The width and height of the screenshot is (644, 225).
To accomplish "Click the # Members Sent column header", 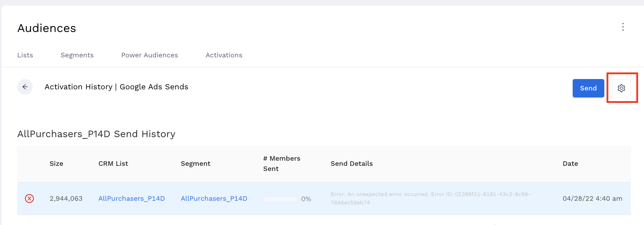I will pos(282,164).
